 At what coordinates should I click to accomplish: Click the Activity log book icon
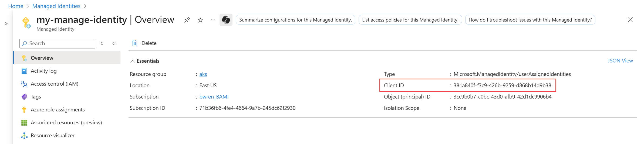point(24,71)
